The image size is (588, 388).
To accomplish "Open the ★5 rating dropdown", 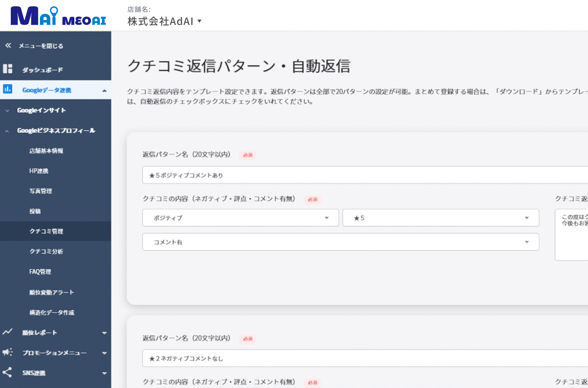I will pyautogui.click(x=441, y=218).
